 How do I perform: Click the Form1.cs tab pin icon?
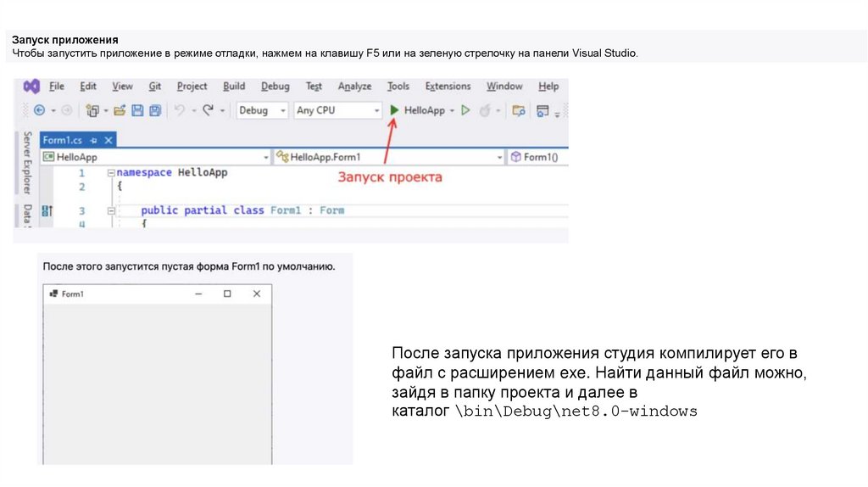coord(93,141)
